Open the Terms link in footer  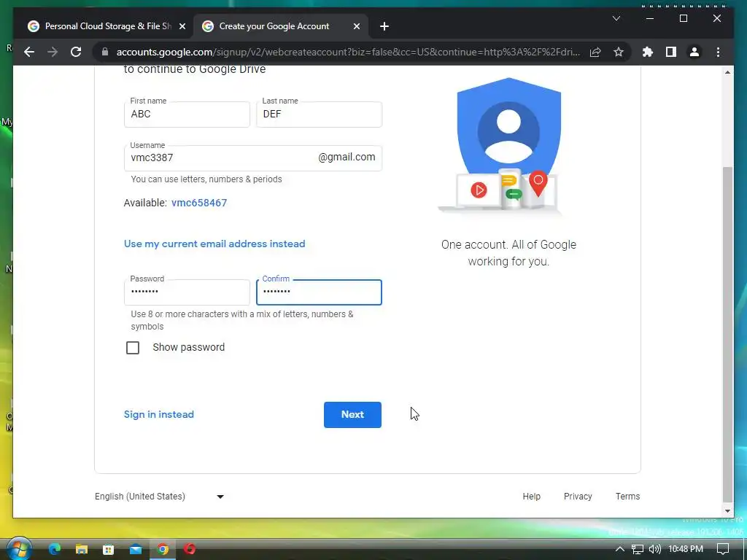click(627, 496)
